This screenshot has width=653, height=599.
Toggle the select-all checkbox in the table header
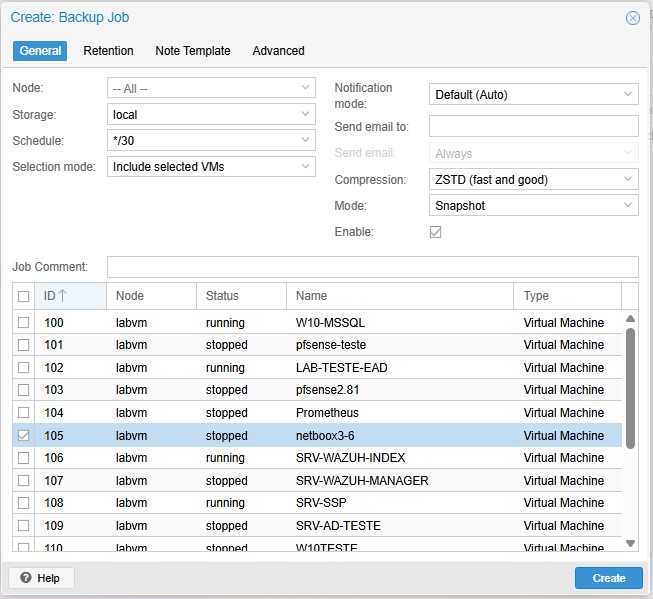tap(23, 296)
